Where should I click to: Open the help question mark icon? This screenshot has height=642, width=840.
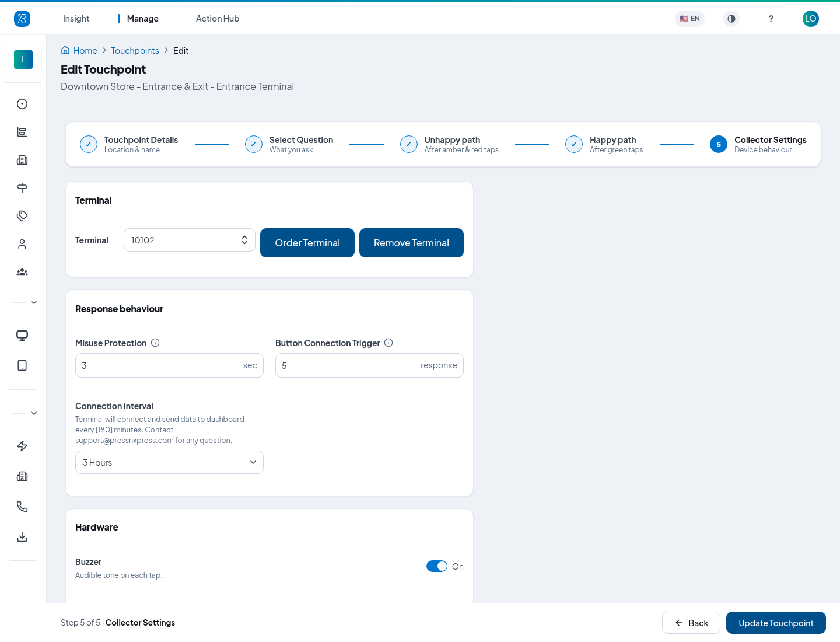coord(771,19)
